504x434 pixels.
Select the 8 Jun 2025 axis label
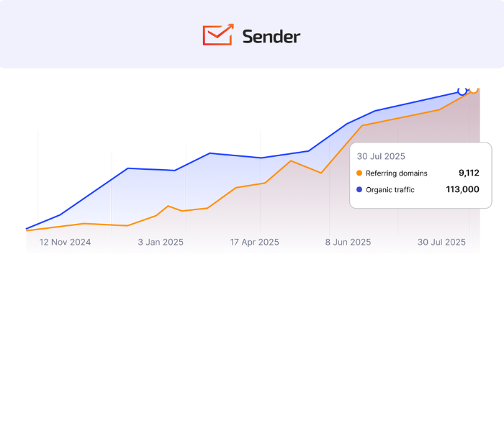348,243
